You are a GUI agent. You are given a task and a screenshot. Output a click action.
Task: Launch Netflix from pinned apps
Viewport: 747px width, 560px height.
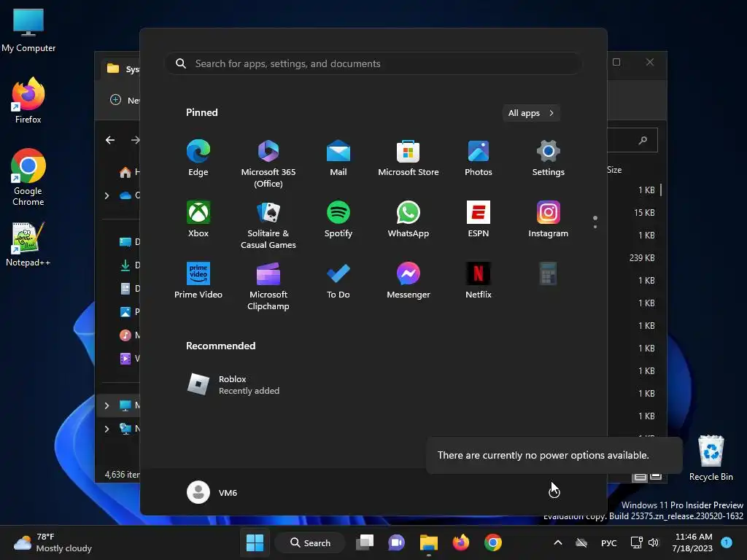(x=479, y=281)
